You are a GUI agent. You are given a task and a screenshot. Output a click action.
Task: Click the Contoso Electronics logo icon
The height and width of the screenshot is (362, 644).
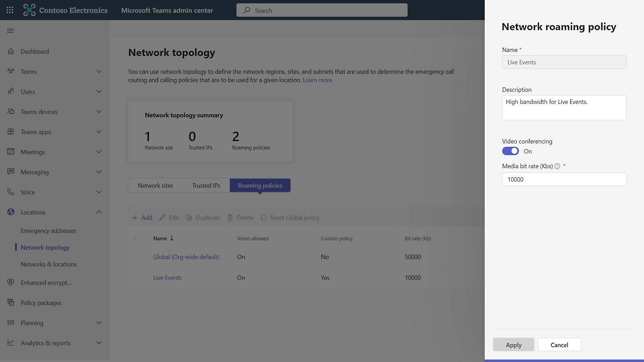point(29,10)
